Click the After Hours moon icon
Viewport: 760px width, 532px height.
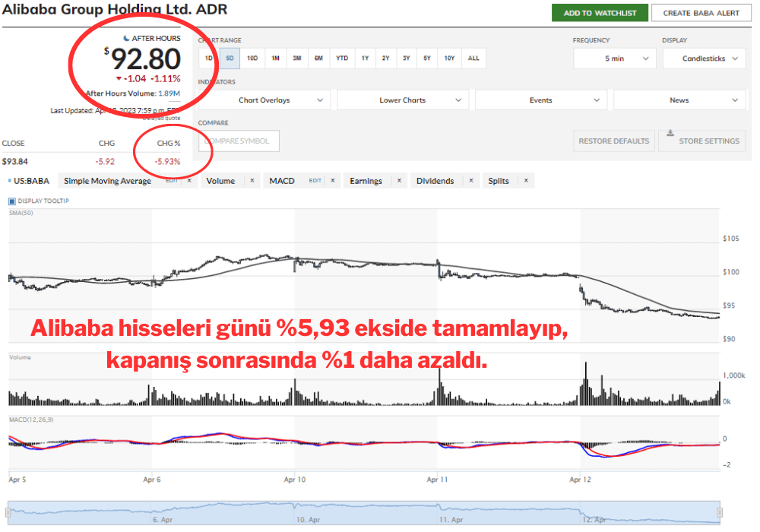pyautogui.click(x=126, y=38)
